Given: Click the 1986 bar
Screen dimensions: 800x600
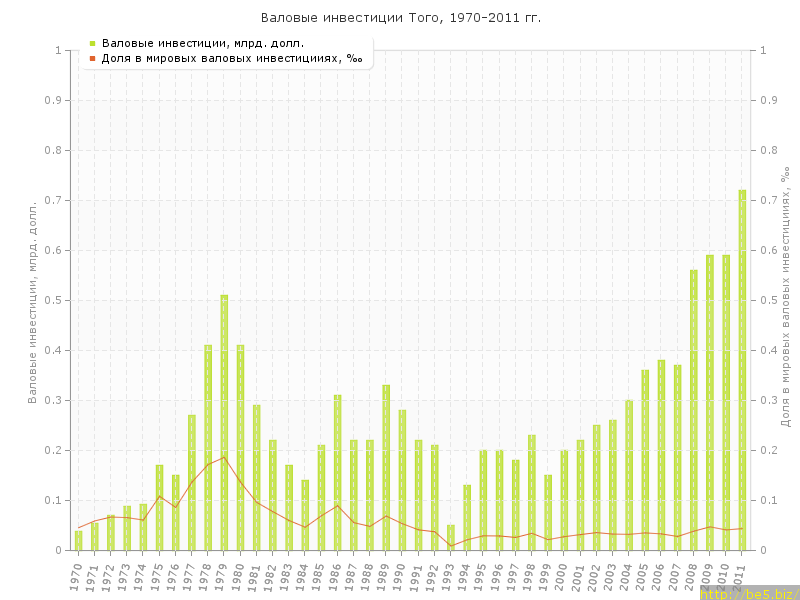Looking at the screenshot, I should (337, 472).
